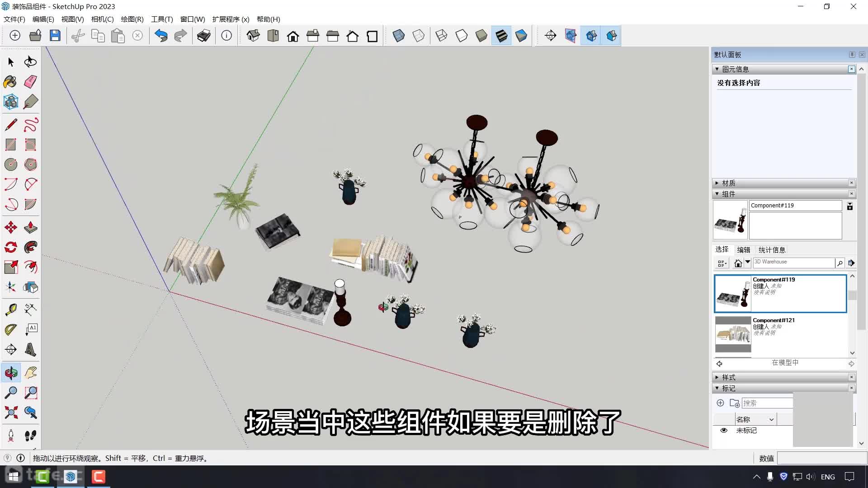The width and height of the screenshot is (868, 488).
Task: Click the Windows Start button
Action: click(14, 477)
